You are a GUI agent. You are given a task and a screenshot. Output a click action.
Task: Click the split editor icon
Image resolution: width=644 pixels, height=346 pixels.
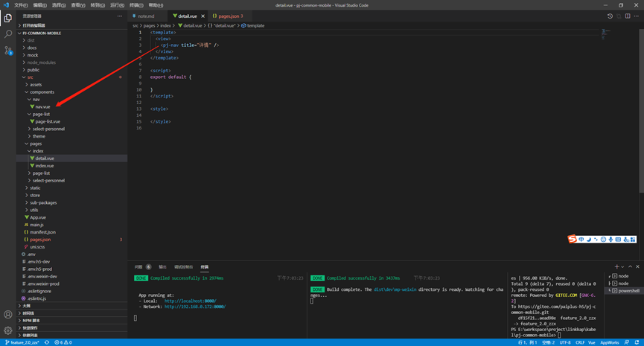pos(628,16)
